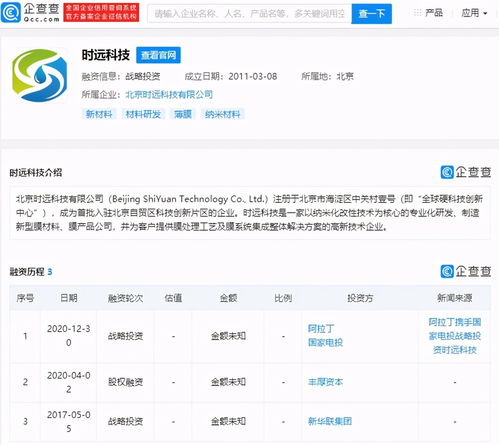This screenshot has width=499, height=445.
Task: Select the 新材料 tag
Action: 99,114
